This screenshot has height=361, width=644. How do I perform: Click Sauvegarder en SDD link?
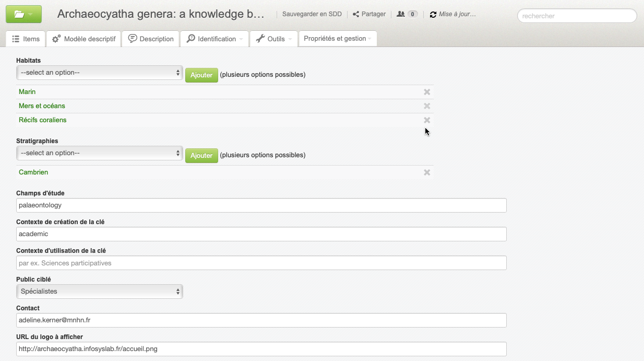(312, 15)
